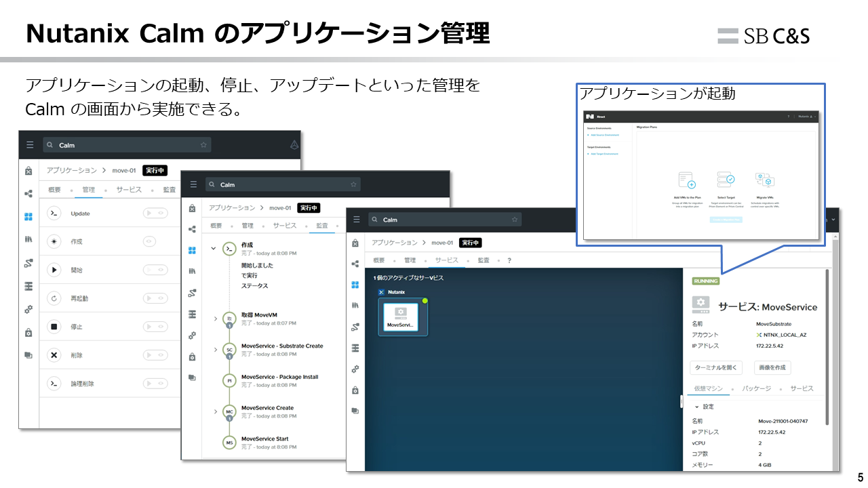
Task: Open the hamburger menu in the 管理 tab window
Action: click(x=29, y=144)
